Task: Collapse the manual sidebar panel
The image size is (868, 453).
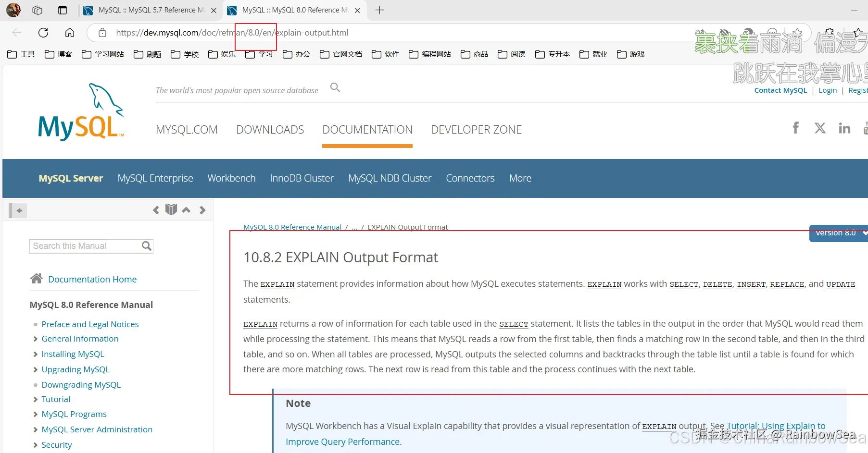Action: pyautogui.click(x=18, y=210)
